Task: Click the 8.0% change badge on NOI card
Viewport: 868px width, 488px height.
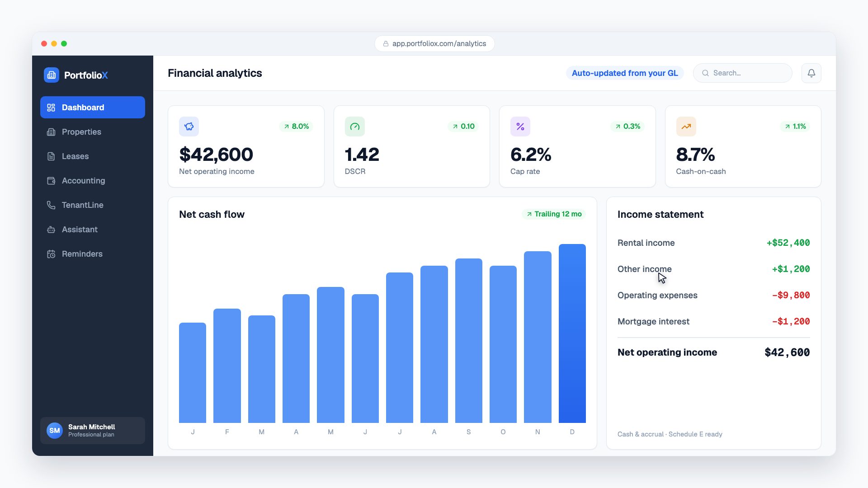Action: (x=296, y=127)
